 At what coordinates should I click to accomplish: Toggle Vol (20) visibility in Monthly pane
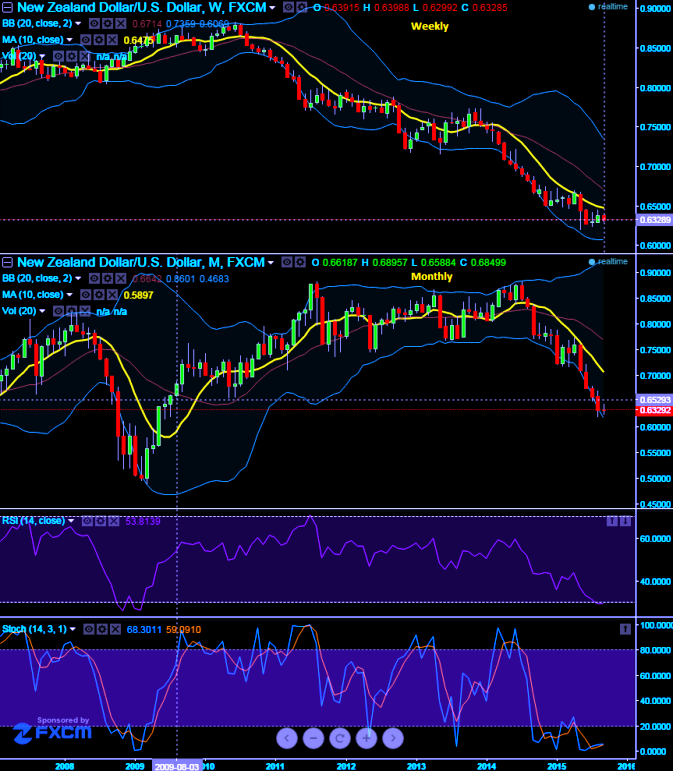pos(59,311)
